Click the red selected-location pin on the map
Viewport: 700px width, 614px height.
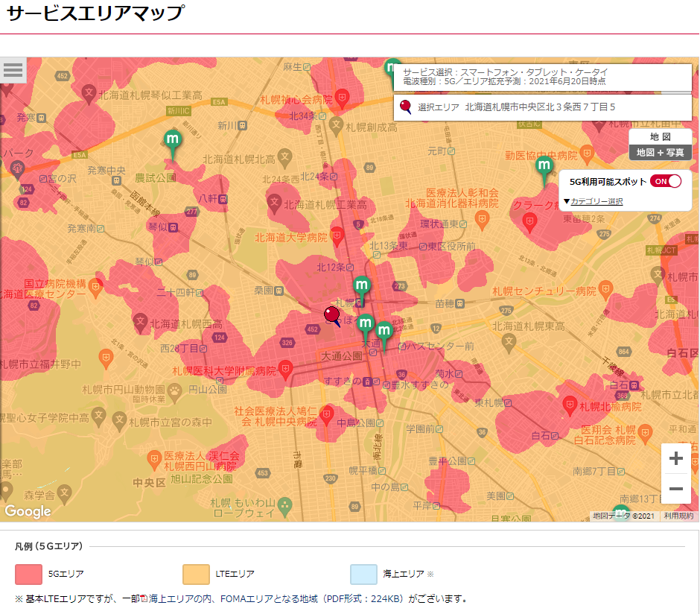pos(331,315)
